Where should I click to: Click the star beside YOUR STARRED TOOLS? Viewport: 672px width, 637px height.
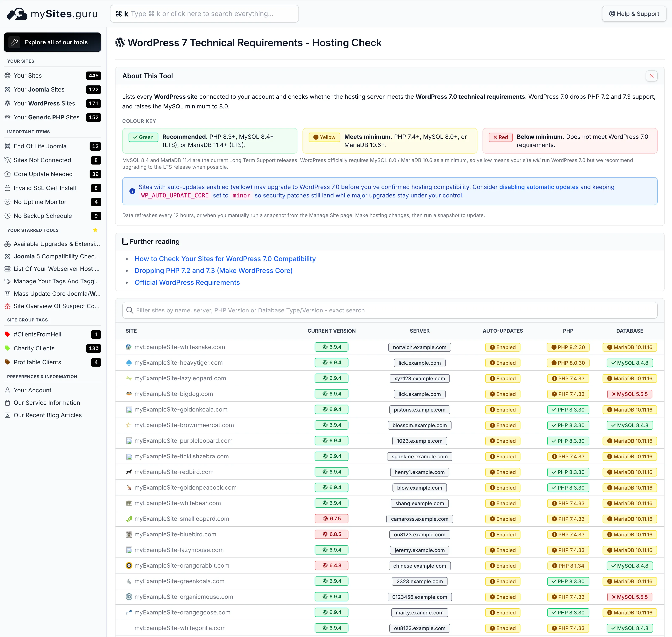pos(95,230)
